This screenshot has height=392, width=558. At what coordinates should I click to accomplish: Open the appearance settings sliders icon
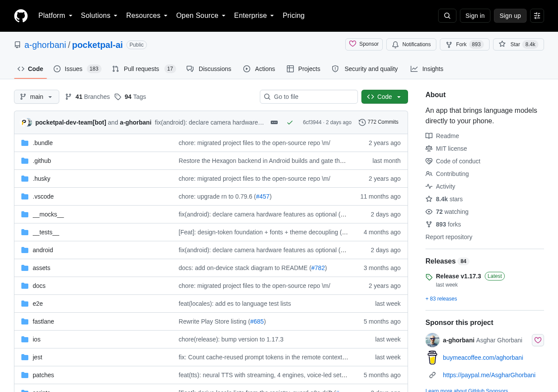(537, 16)
